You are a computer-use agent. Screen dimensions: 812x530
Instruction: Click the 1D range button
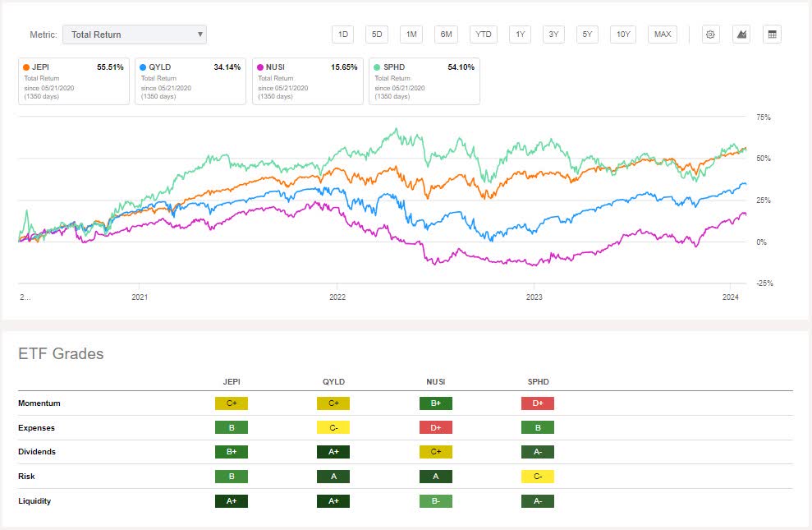[x=342, y=35]
